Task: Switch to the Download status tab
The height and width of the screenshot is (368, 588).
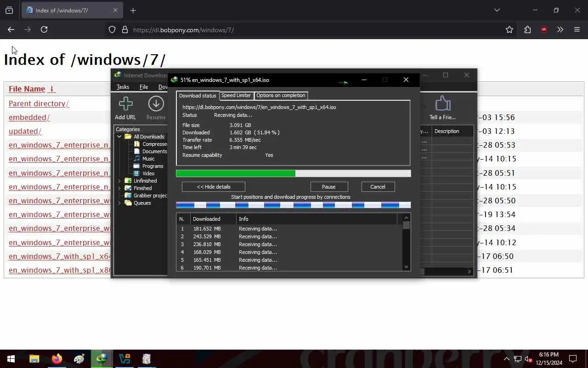Action: (x=198, y=96)
